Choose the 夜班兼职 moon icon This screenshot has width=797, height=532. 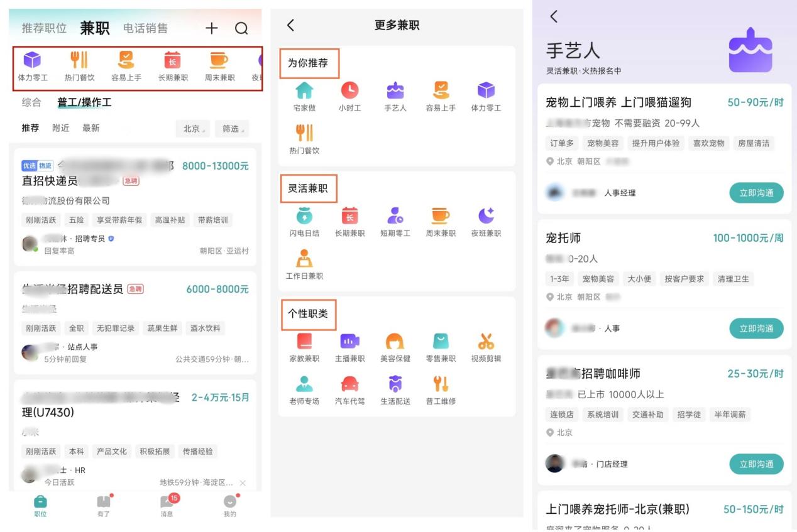486,216
